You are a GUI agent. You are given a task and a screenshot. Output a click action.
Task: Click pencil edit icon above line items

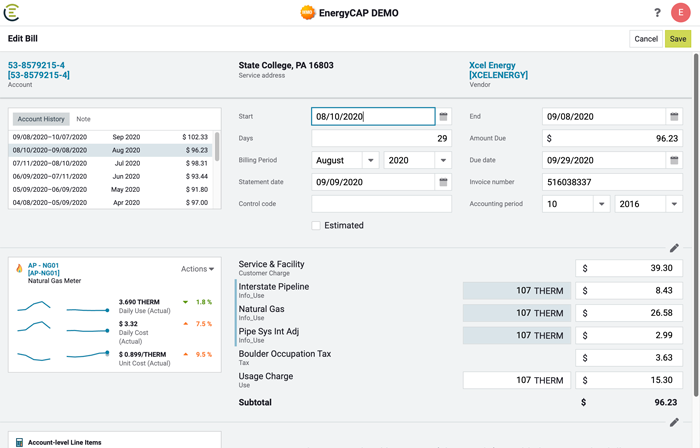(674, 248)
